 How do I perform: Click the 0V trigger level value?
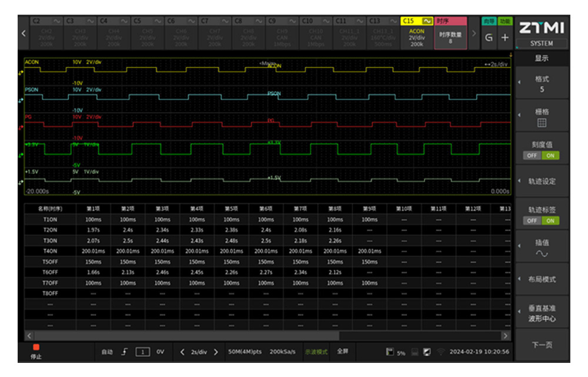[x=160, y=352]
